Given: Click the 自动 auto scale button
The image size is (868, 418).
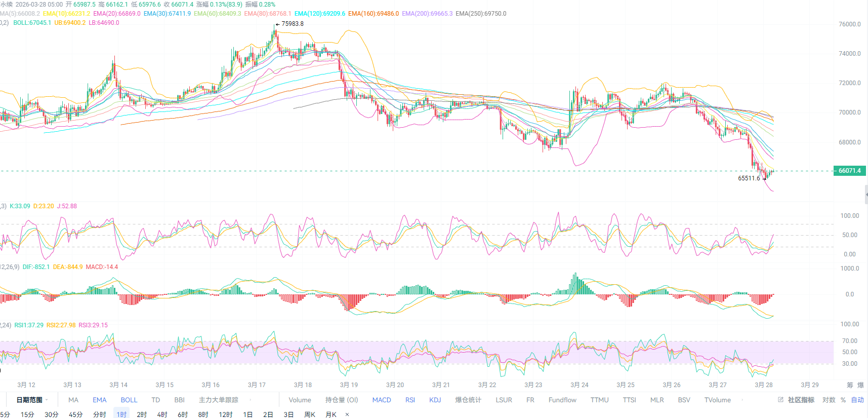Looking at the screenshot, I should (x=857, y=400).
